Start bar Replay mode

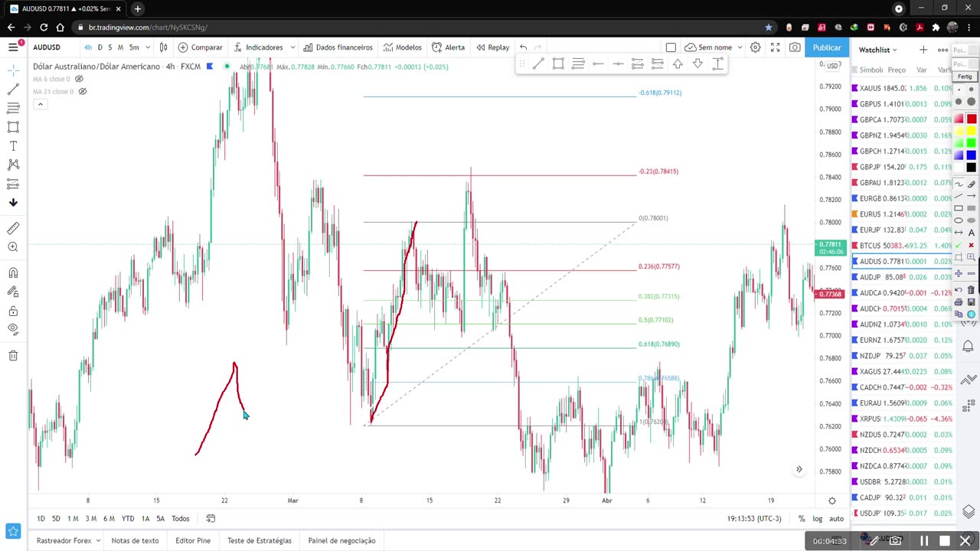tap(492, 47)
